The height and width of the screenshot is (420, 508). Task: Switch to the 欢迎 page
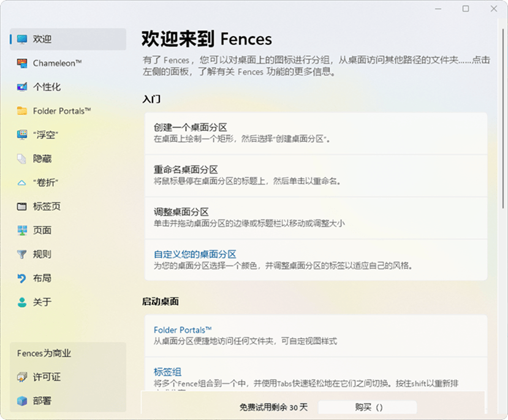37,39
